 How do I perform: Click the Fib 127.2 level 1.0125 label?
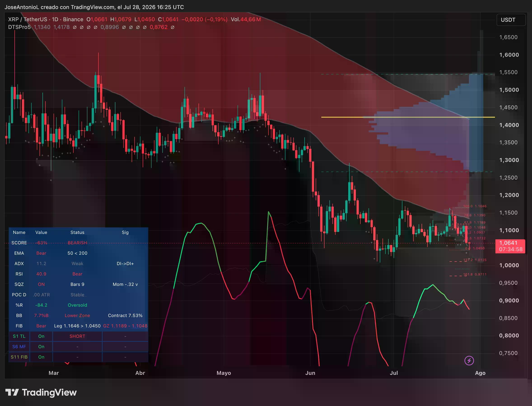click(x=475, y=260)
